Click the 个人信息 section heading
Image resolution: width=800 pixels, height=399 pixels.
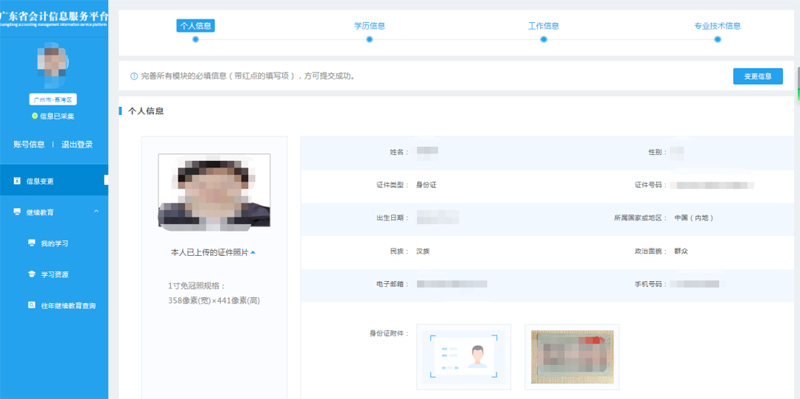(145, 111)
